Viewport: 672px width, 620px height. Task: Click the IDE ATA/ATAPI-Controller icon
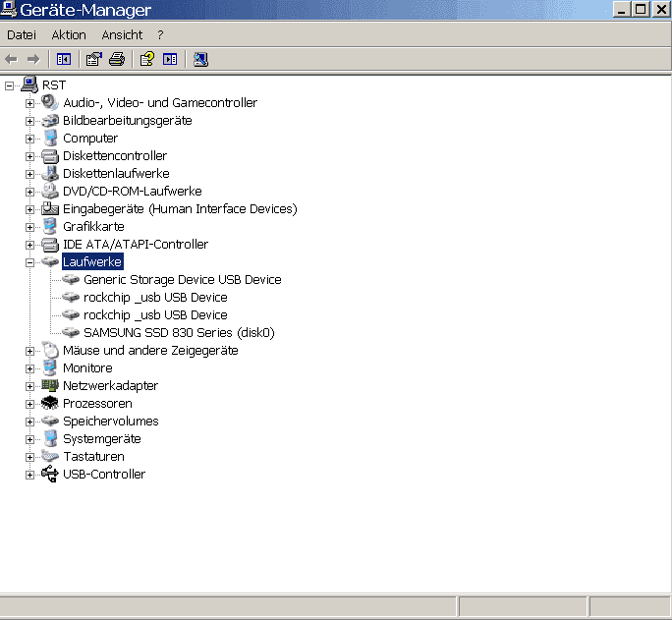click(50, 245)
